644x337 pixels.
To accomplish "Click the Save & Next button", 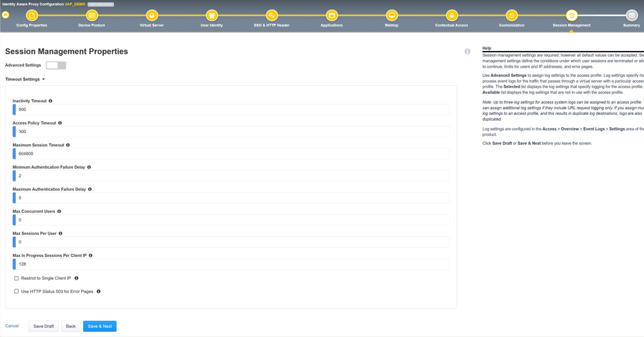I will [100, 326].
